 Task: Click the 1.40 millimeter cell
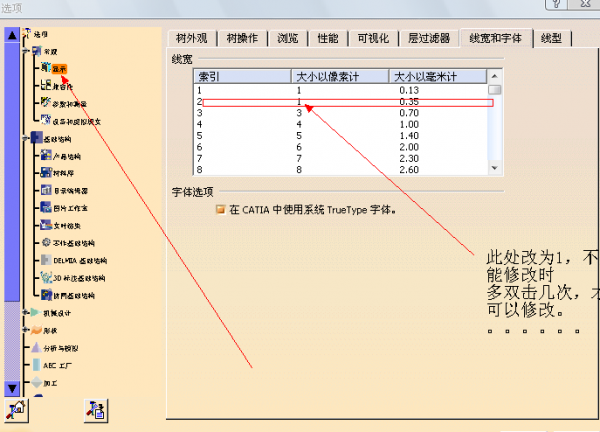click(409, 136)
